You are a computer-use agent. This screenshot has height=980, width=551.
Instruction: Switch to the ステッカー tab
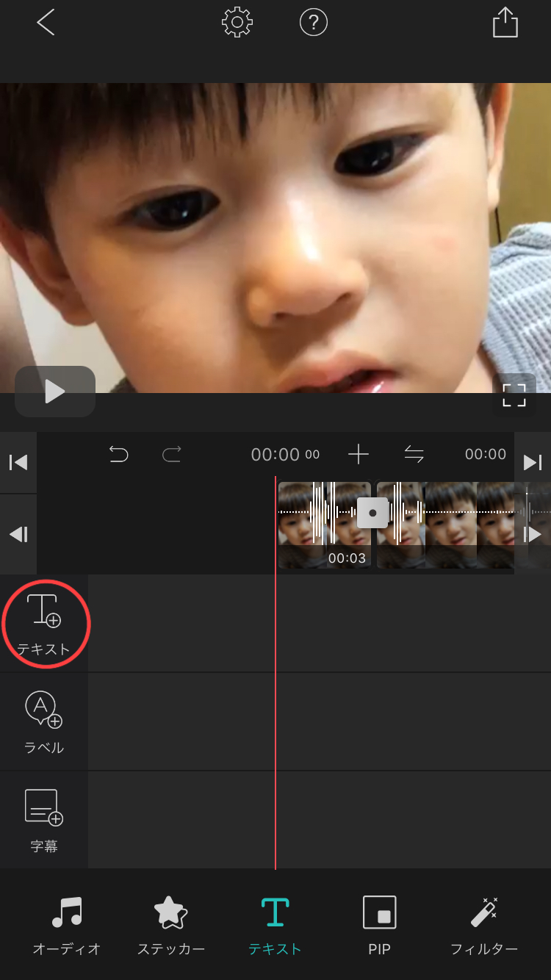[171, 924]
